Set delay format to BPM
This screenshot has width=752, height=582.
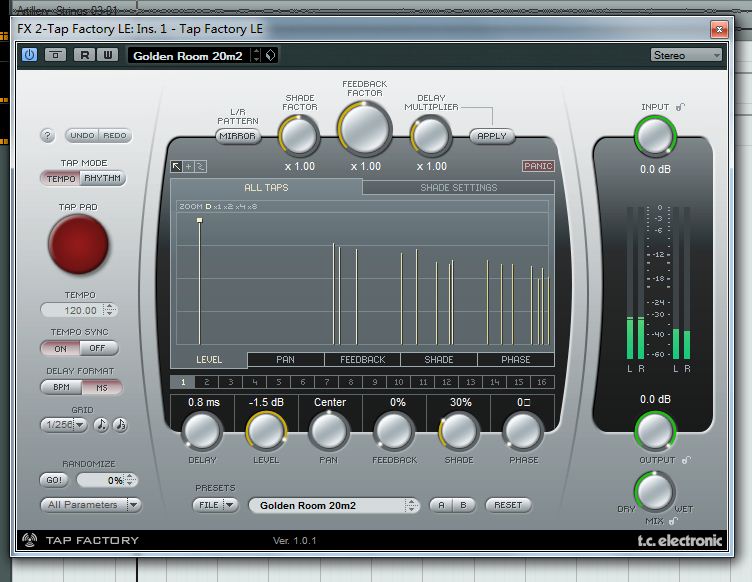(61, 387)
